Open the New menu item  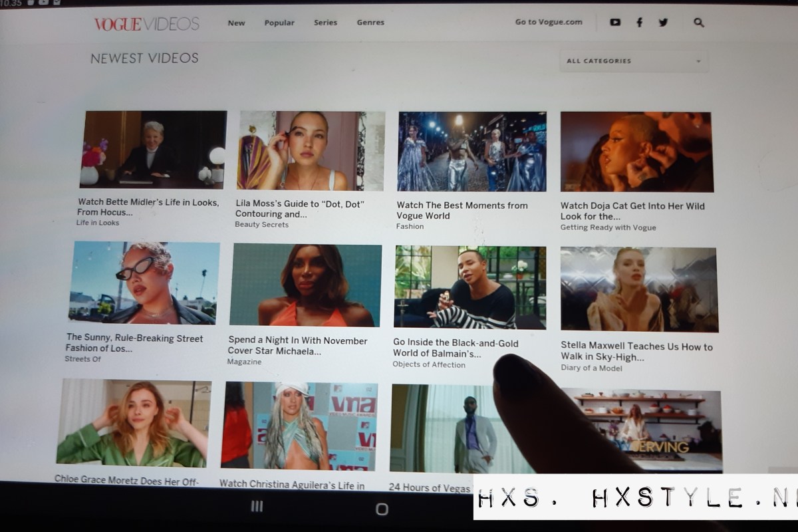(x=236, y=23)
